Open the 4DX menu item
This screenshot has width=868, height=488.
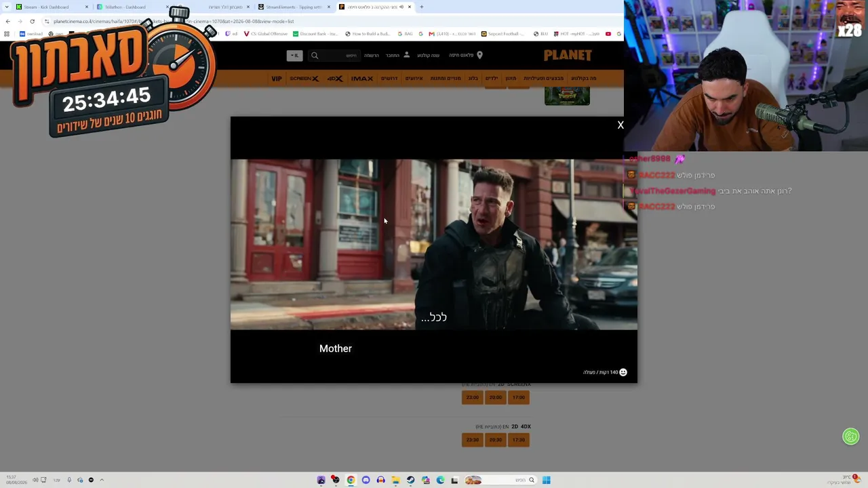[335, 79]
